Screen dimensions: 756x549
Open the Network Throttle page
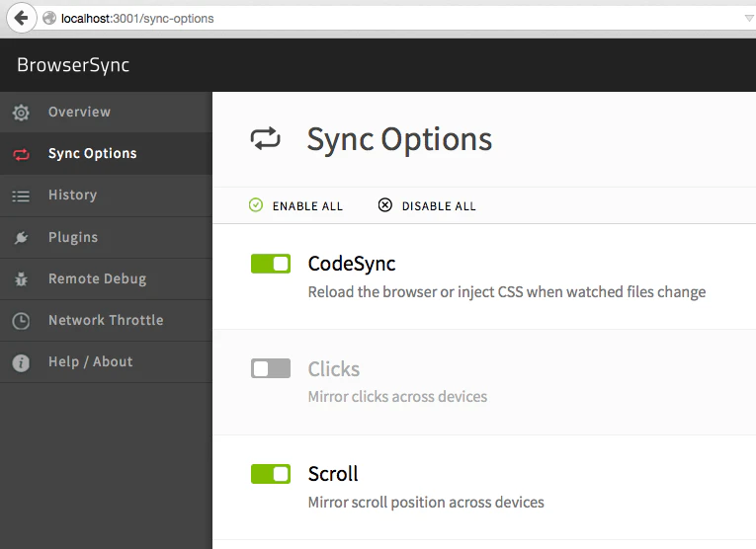tap(106, 321)
